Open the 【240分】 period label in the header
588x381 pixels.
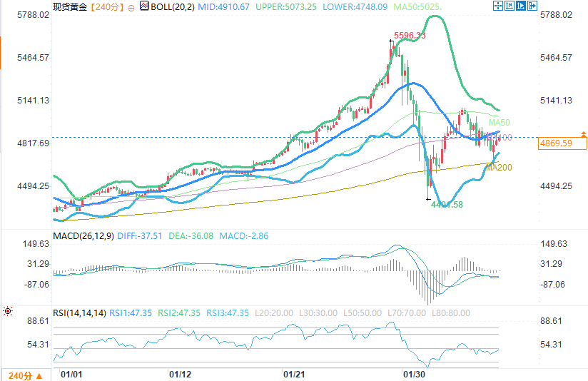click(x=108, y=7)
